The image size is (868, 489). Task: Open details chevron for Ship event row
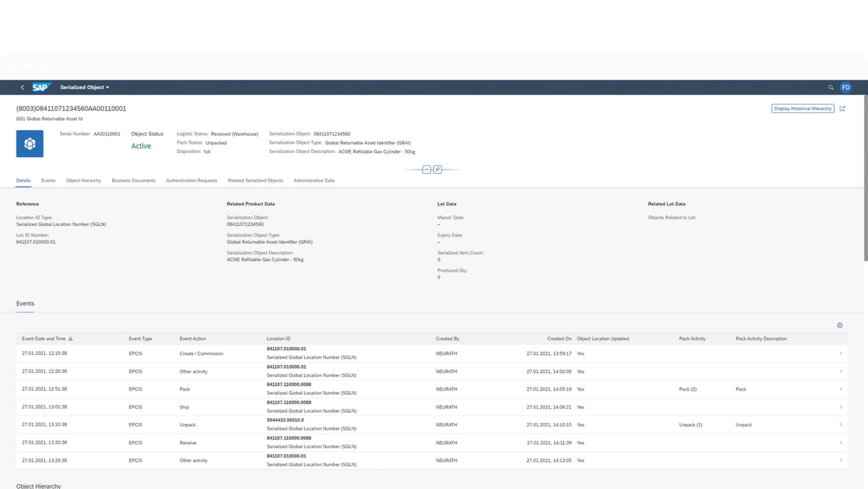[840, 407]
